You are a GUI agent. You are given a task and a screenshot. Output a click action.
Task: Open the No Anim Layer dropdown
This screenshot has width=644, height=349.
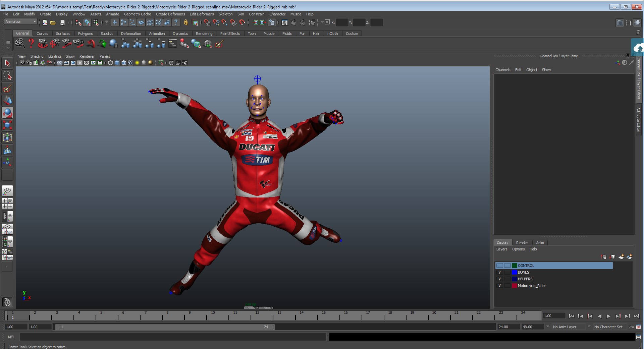(548, 327)
